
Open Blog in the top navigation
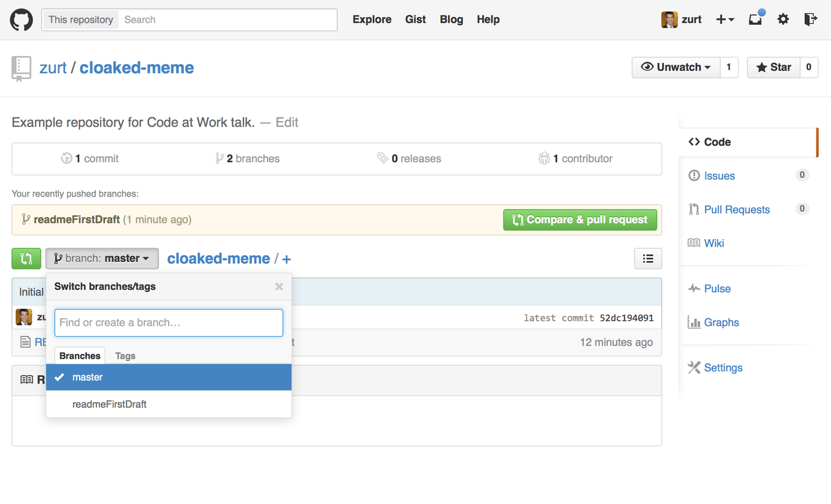click(451, 20)
